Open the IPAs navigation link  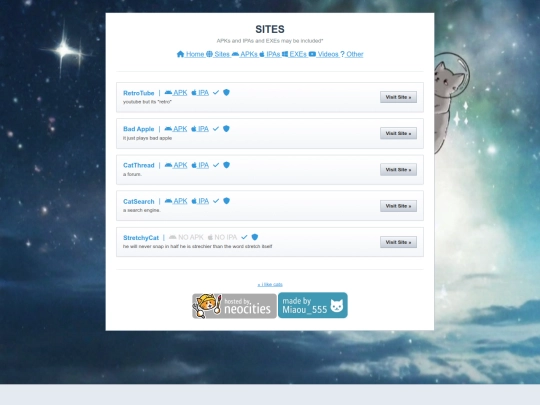270,54
